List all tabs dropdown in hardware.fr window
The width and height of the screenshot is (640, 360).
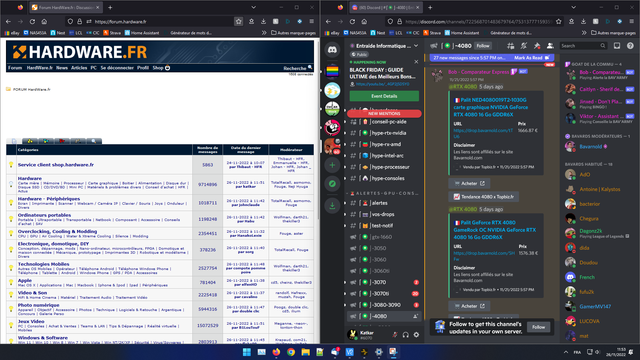click(x=253, y=7)
